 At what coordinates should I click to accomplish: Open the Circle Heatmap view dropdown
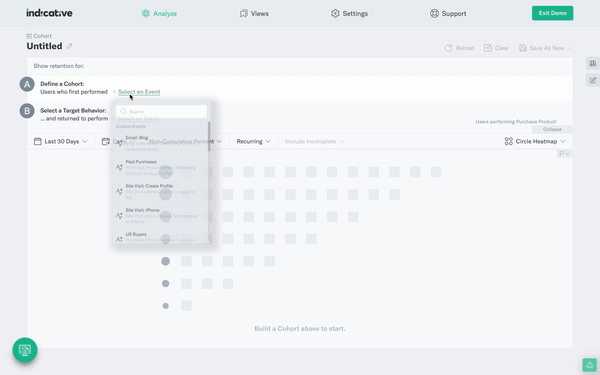pyautogui.click(x=535, y=141)
